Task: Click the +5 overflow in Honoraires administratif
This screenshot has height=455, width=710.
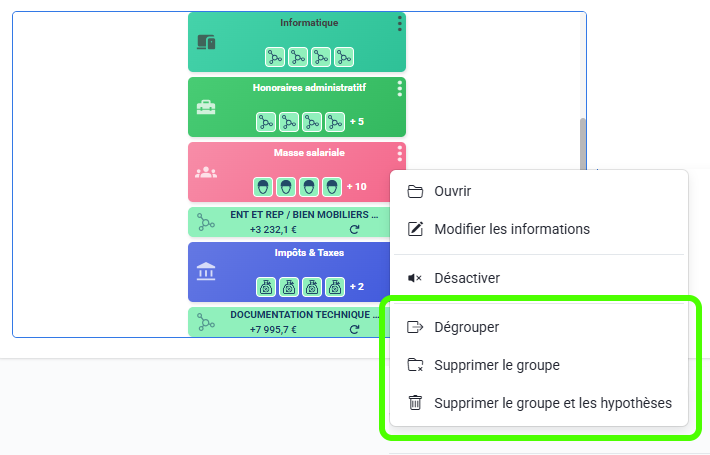Action: (357, 122)
